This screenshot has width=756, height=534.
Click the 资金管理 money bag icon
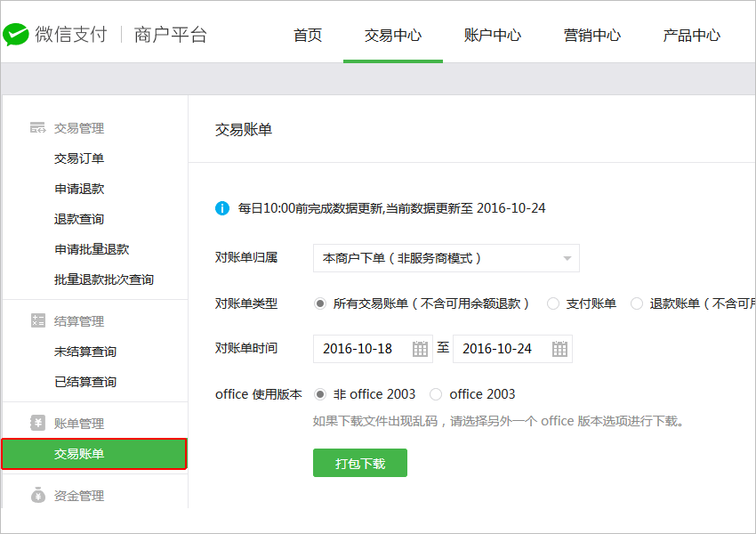point(37,496)
